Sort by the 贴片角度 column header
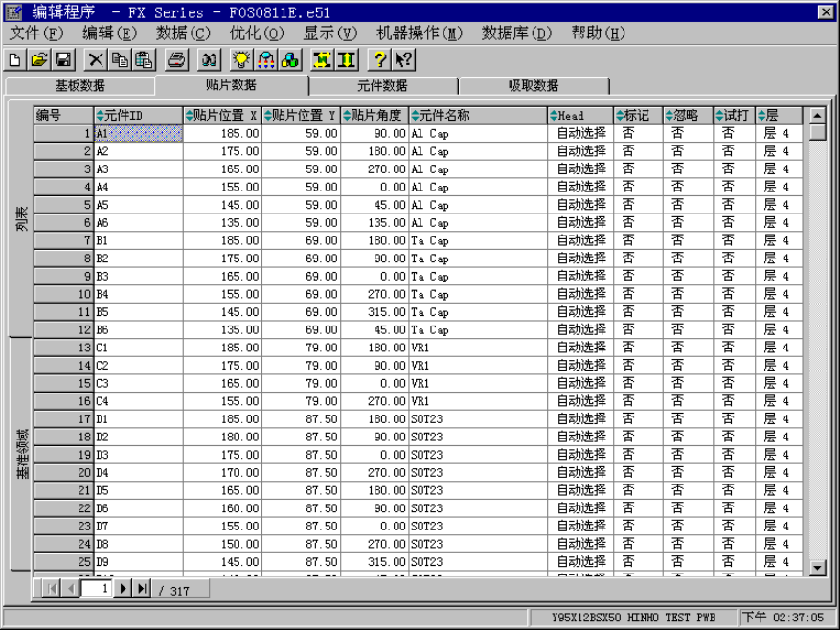The image size is (840, 630). pos(375,116)
